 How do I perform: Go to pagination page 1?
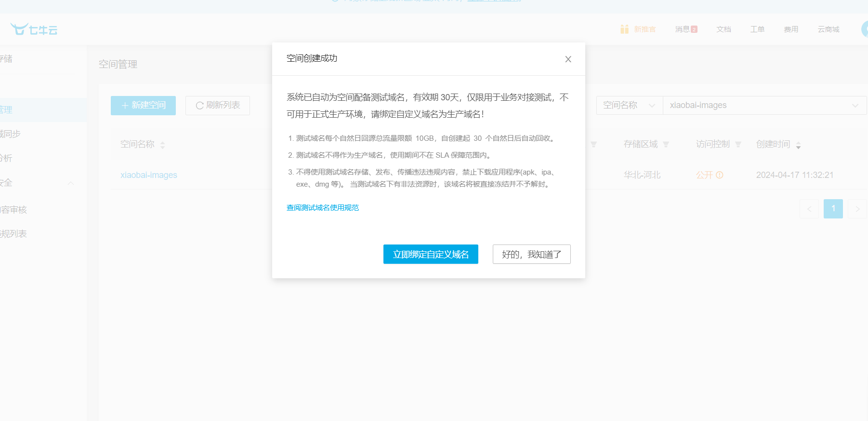(x=833, y=209)
